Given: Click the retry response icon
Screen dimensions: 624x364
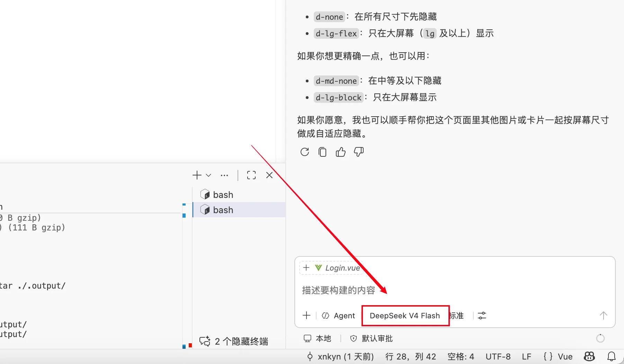Looking at the screenshot, I should pos(305,152).
